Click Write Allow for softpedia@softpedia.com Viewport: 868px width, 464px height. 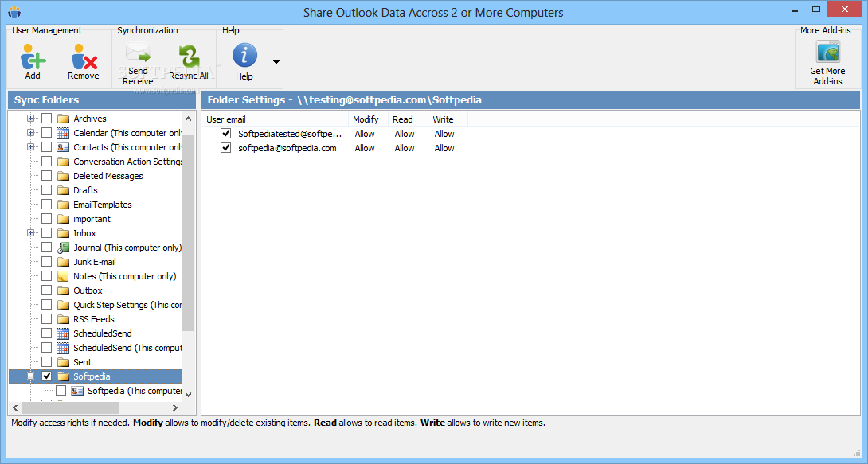click(x=444, y=148)
